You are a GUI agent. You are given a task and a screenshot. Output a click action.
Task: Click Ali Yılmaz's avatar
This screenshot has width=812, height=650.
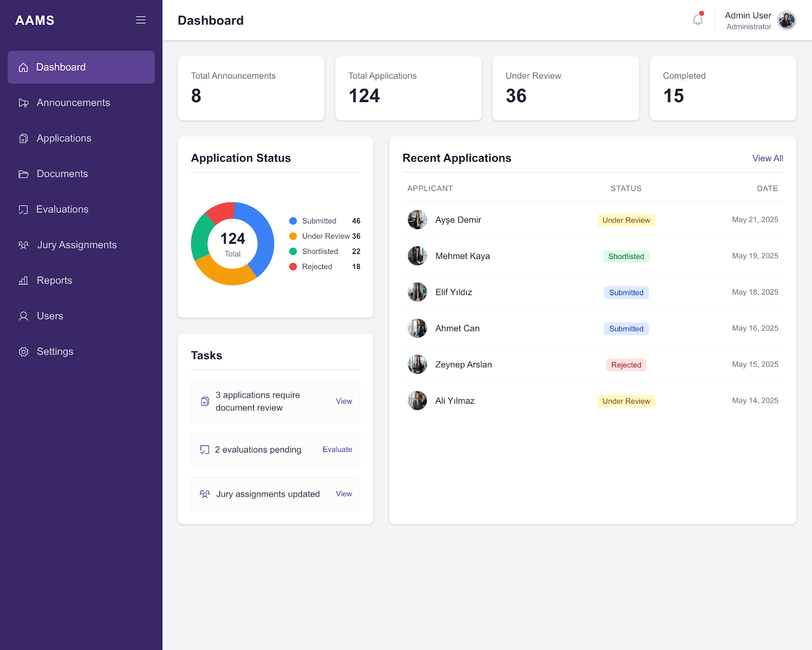pos(417,401)
